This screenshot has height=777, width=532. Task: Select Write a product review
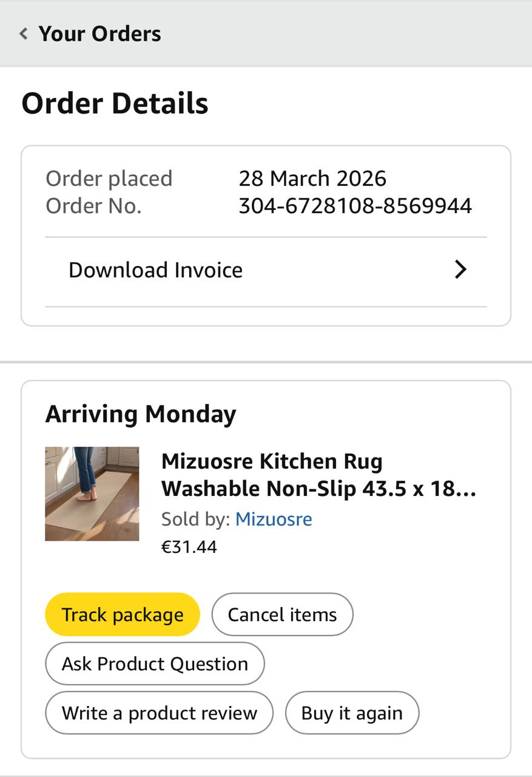[x=159, y=713]
